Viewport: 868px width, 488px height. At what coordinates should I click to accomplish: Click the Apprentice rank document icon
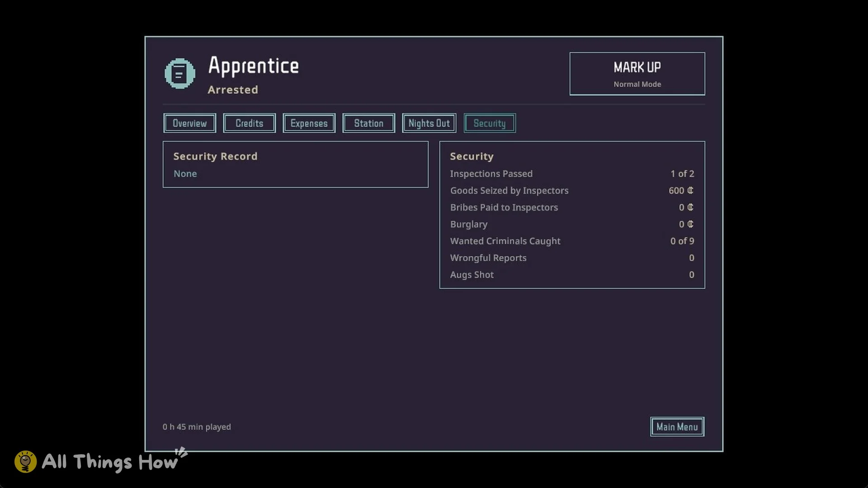(x=180, y=74)
